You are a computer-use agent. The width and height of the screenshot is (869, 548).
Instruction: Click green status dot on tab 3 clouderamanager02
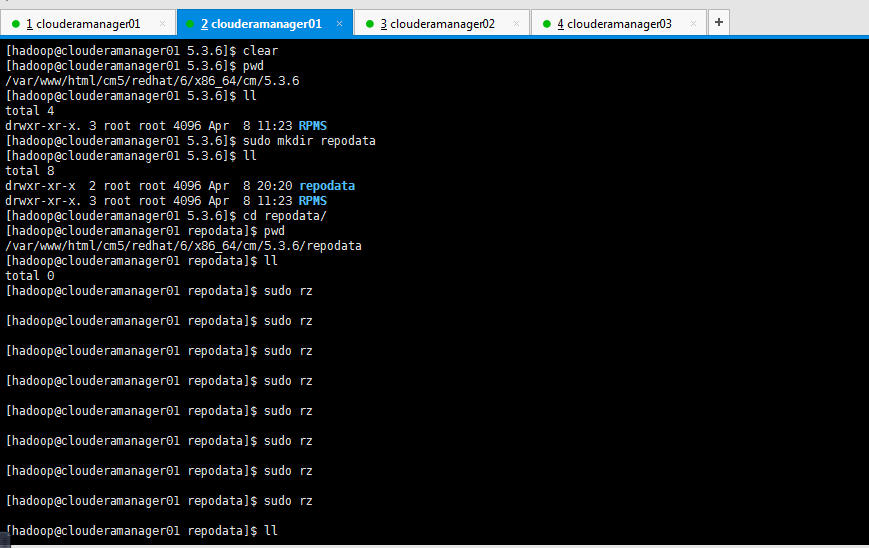(370, 24)
